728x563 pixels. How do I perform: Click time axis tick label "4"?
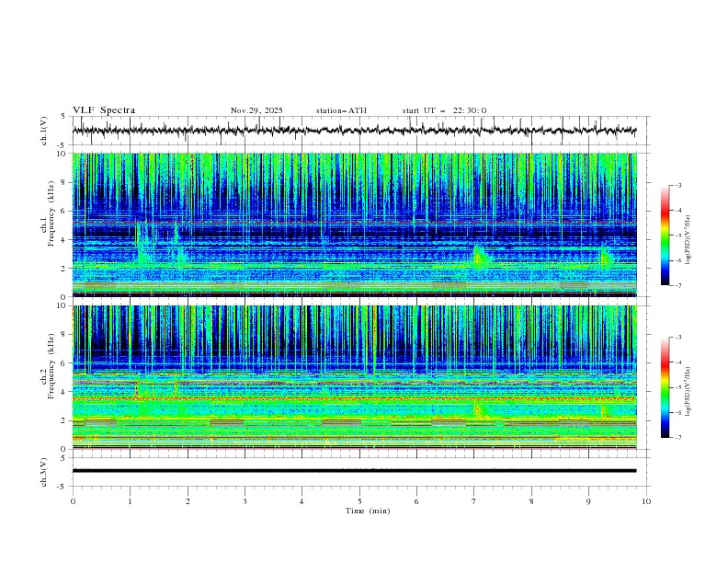[x=301, y=501]
